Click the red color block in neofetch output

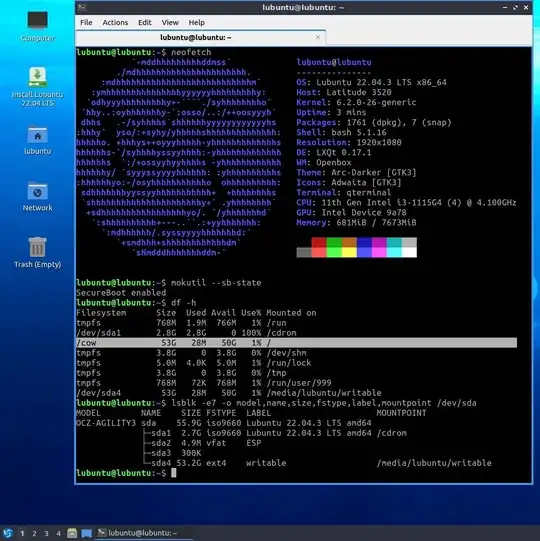pyautogui.click(x=319, y=242)
